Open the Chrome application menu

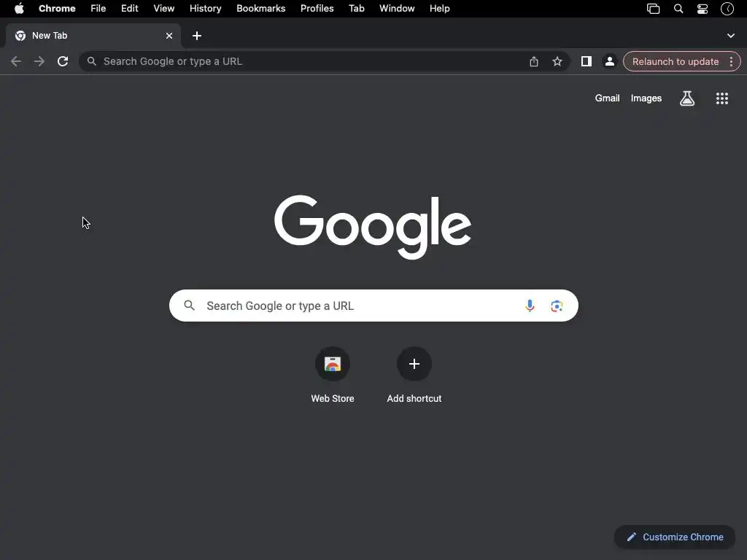tap(57, 9)
